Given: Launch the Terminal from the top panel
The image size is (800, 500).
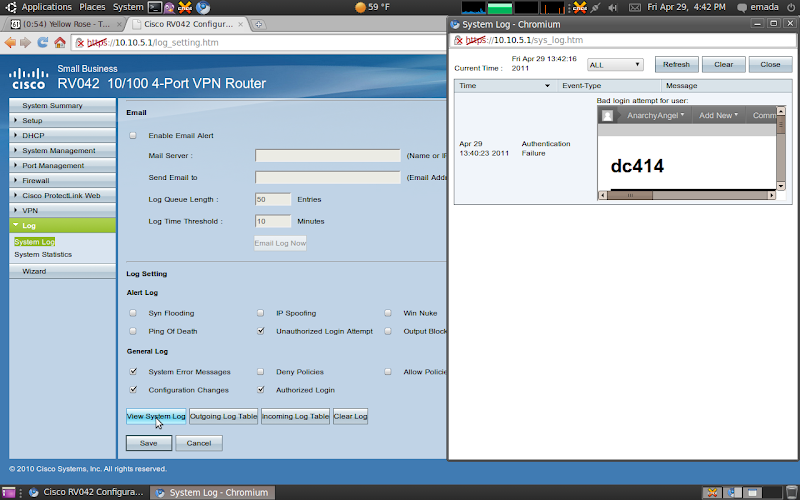Looking at the screenshot, I should point(155,7).
